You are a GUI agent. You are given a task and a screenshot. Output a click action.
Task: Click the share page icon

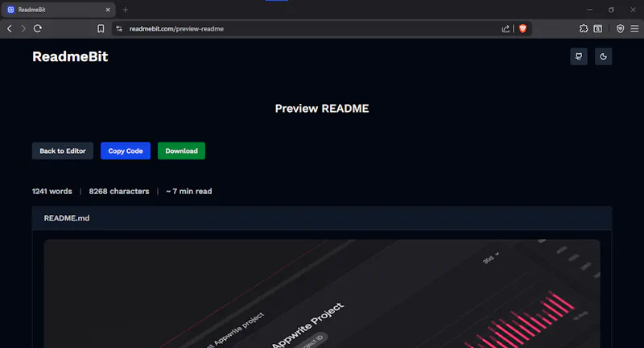(x=506, y=29)
